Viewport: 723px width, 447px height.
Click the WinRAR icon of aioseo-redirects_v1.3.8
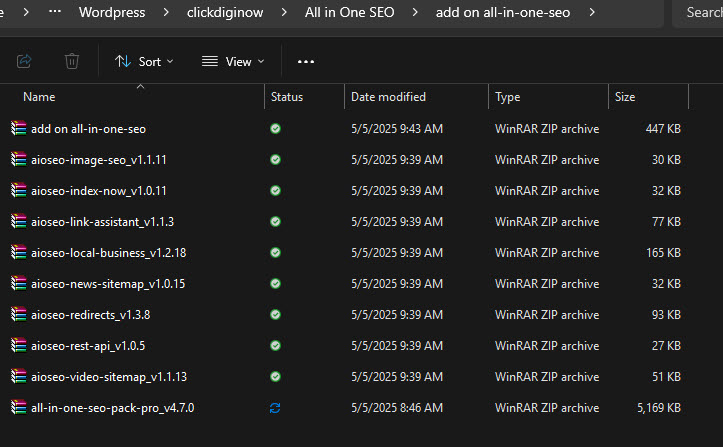[x=19, y=314]
